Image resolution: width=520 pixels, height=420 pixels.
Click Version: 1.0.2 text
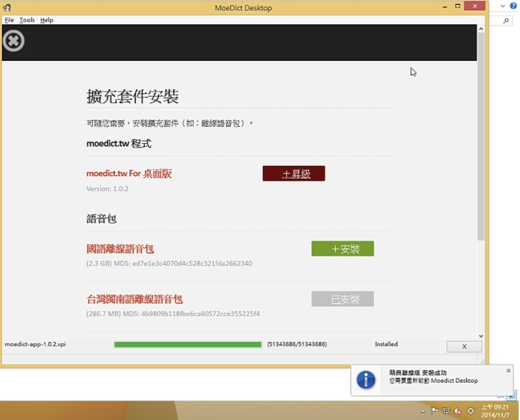[107, 189]
